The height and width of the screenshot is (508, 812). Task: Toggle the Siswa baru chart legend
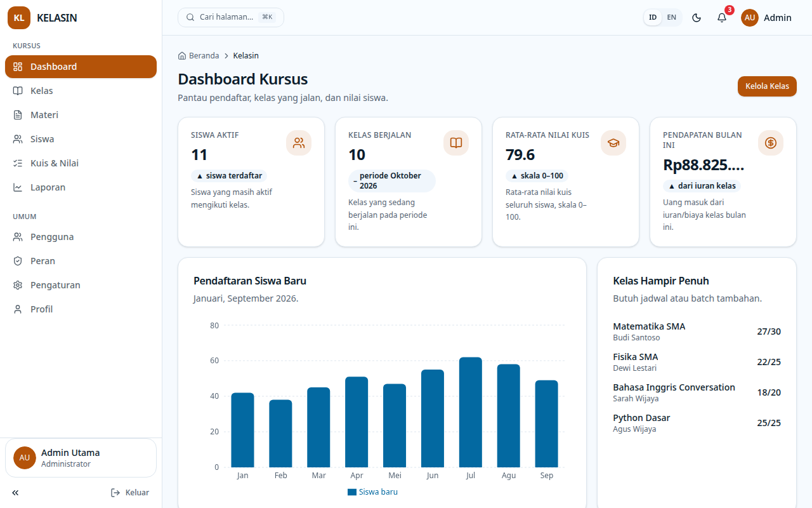pos(372,492)
